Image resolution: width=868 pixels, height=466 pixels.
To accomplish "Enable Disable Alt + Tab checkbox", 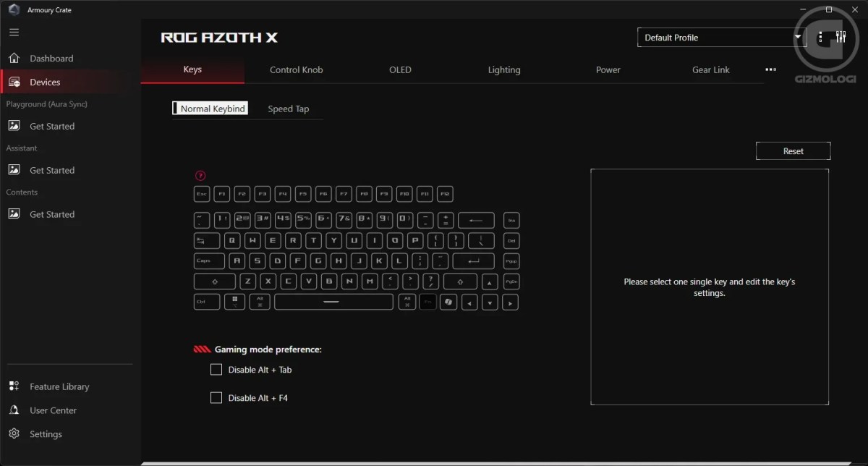I will (x=216, y=370).
